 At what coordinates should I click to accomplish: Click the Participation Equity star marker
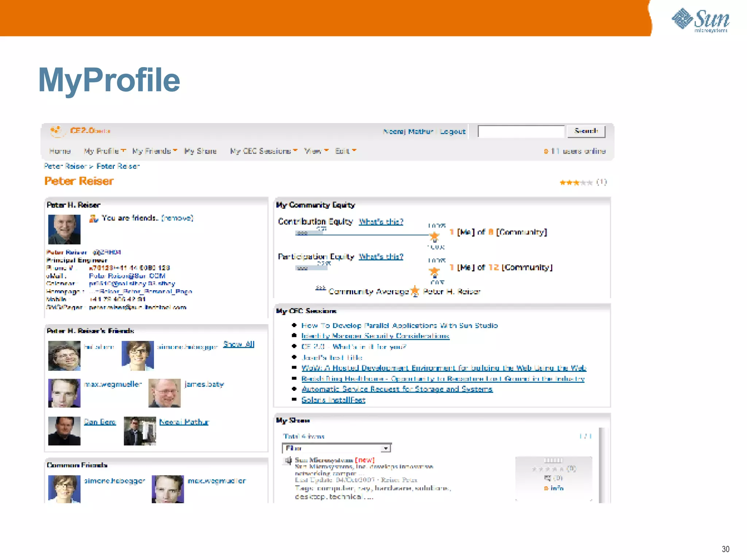pos(434,271)
